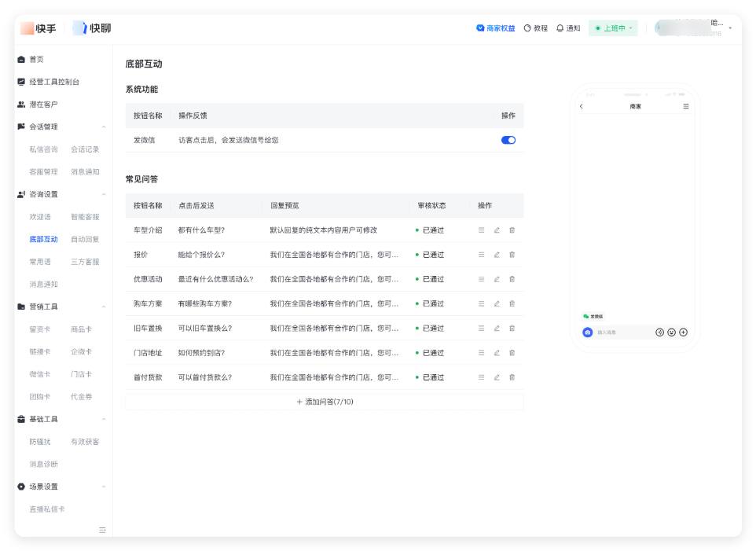Delete the 报价 question using trash icon
This screenshot has height=551, width=756.
512,254
